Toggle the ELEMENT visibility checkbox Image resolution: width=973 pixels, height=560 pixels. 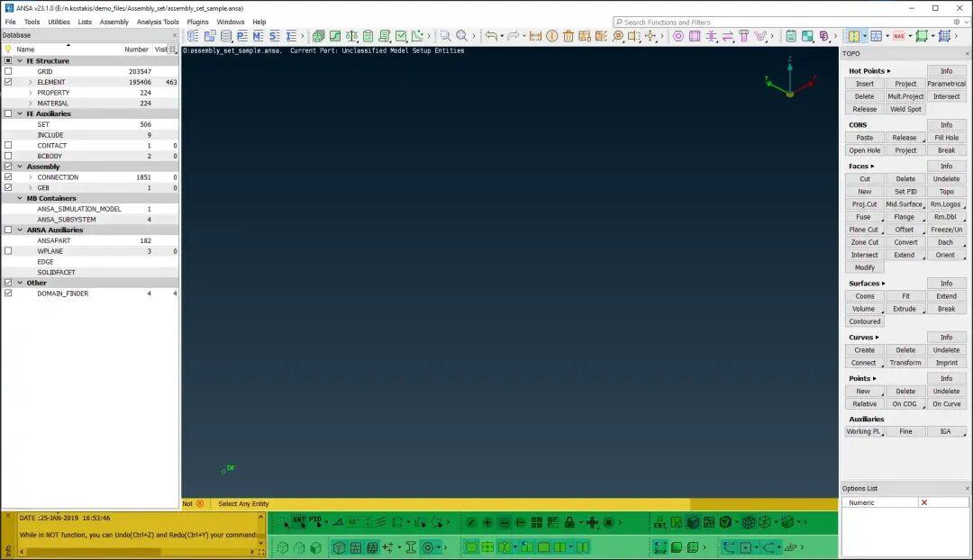click(x=8, y=82)
